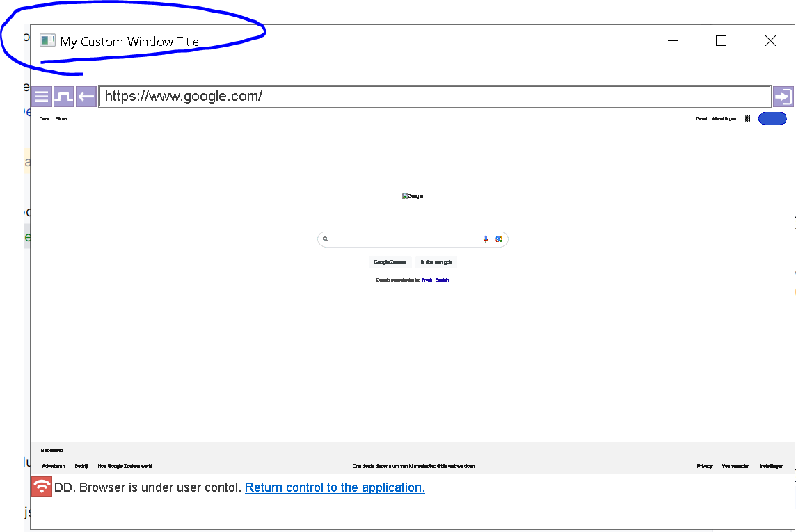Viewport: 796px width, 532px height.
Task: Maximize the My Custom Window Title window
Action: coord(721,41)
